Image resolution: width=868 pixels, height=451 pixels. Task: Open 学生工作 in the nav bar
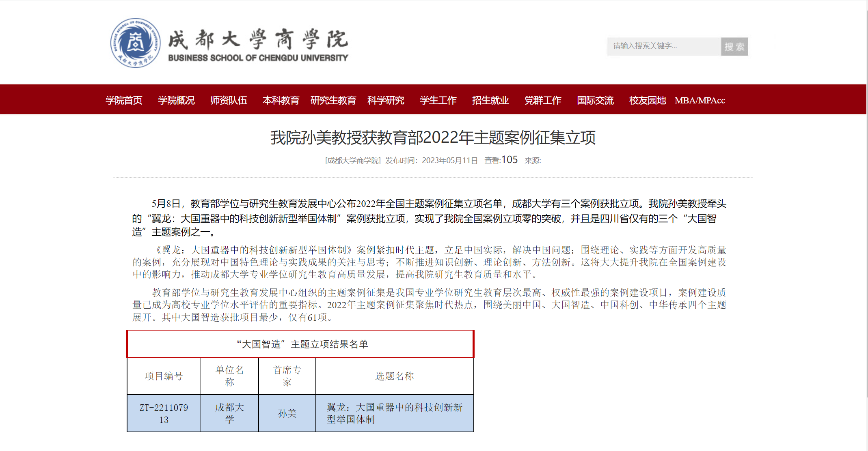tap(438, 100)
